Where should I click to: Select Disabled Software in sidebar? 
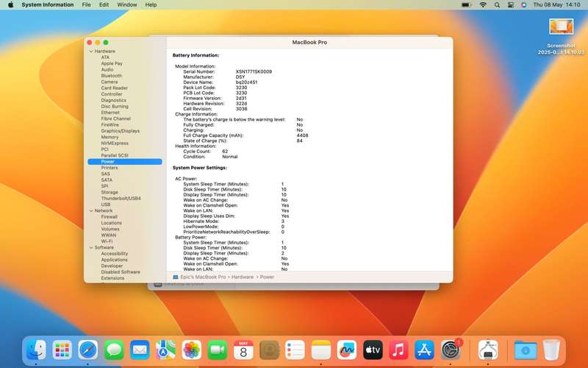click(121, 272)
